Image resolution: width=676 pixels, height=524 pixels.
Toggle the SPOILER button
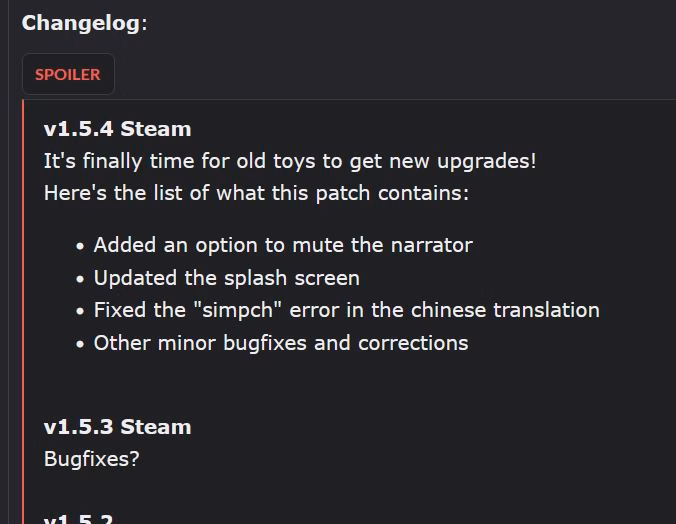pos(68,74)
